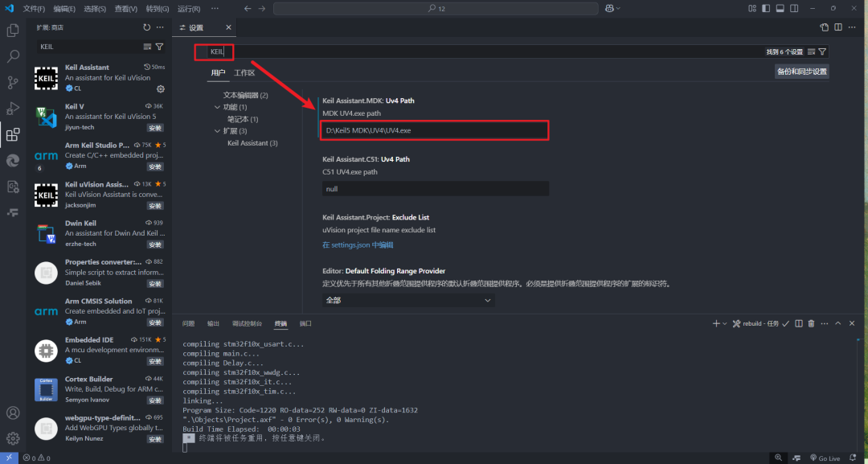Go forward with the navigation arrow

[262, 8]
